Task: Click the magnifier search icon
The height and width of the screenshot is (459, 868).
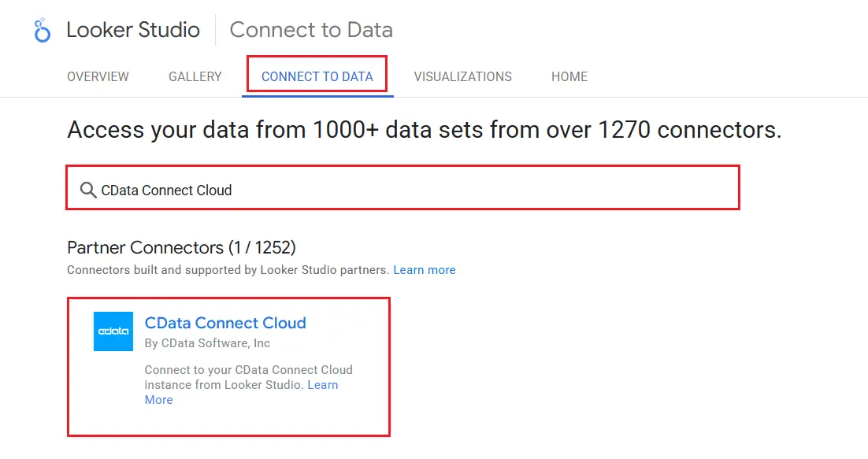Action: coord(88,190)
